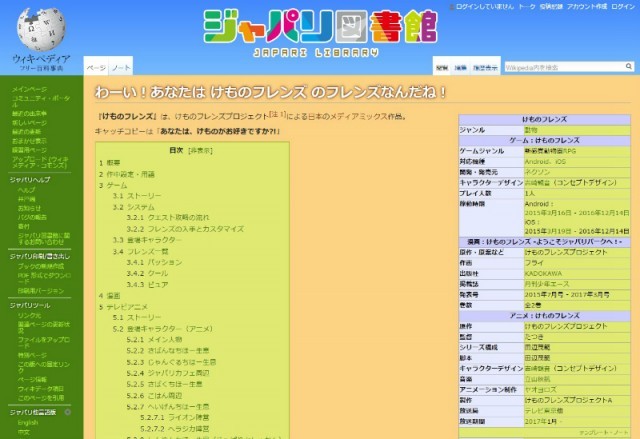
Task: Open the language settings gear icon
Action: tap(68, 411)
